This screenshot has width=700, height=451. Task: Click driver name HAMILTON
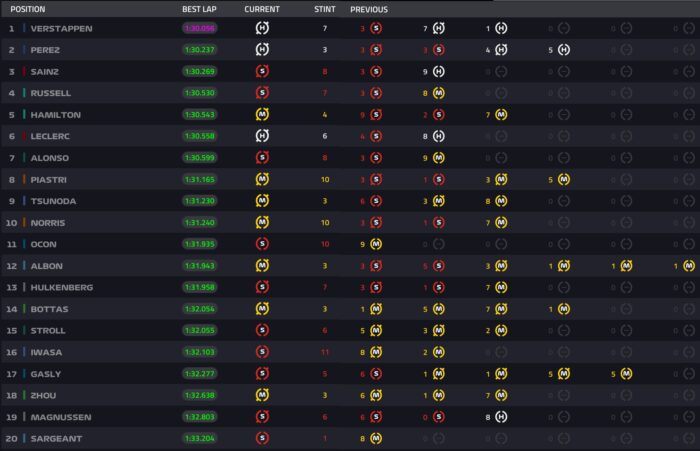pos(56,115)
